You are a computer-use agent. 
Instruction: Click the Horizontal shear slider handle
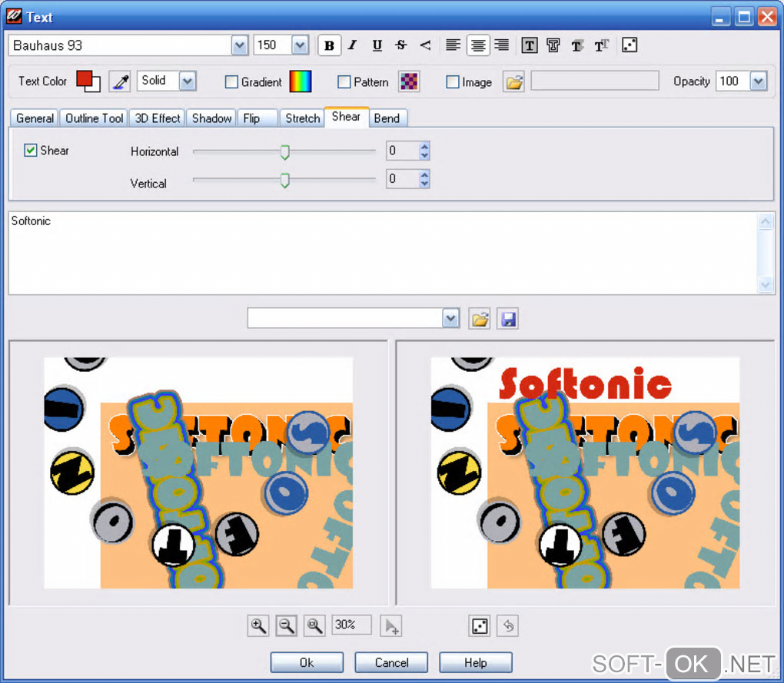pyautogui.click(x=284, y=152)
